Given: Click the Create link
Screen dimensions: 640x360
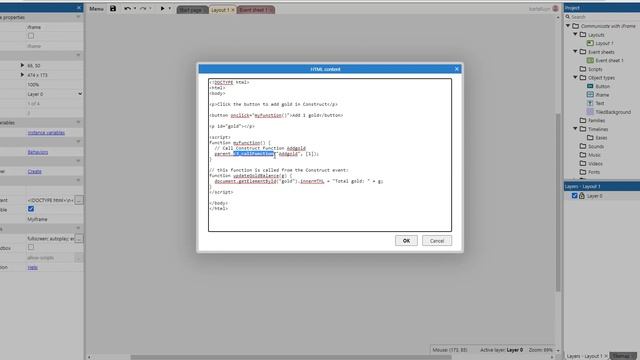Looking at the screenshot, I should 35,171.
